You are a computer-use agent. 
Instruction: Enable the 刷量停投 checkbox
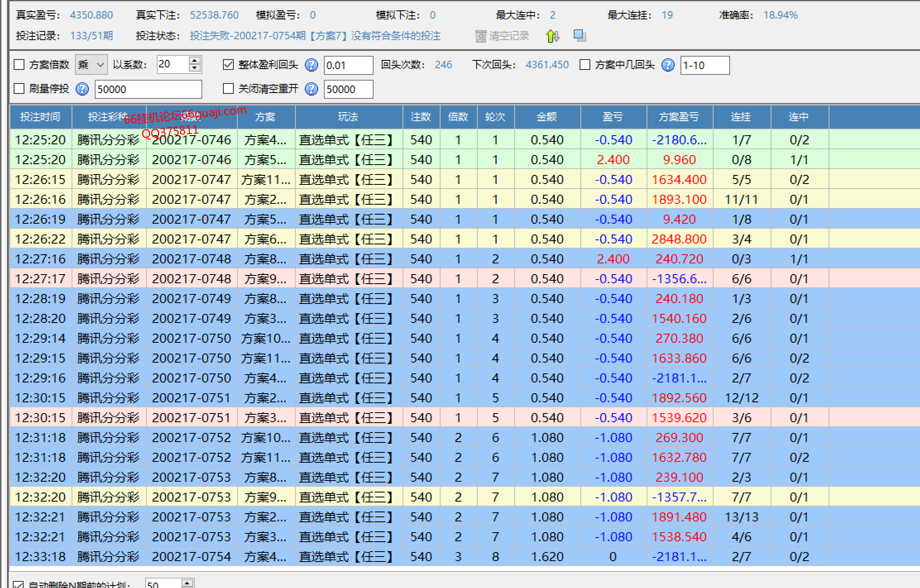point(19,89)
